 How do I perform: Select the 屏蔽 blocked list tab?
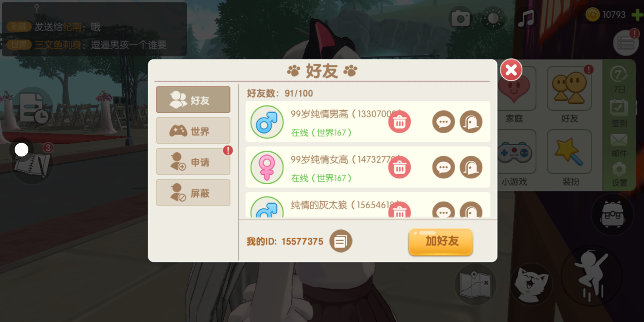[193, 193]
